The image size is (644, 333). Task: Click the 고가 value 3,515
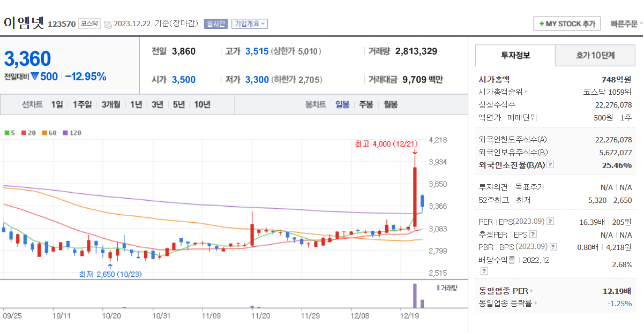tap(257, 51)
